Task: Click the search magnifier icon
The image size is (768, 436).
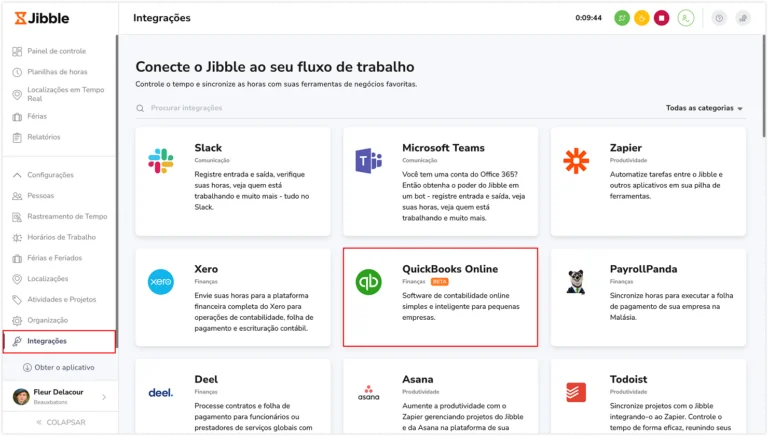Action: point(140,108)
